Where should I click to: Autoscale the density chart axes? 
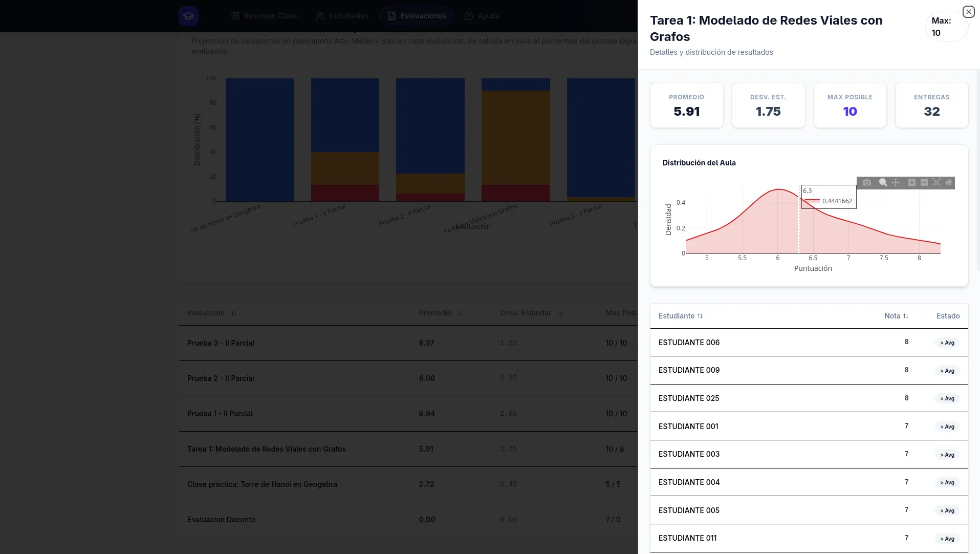[x=937, y=183]
